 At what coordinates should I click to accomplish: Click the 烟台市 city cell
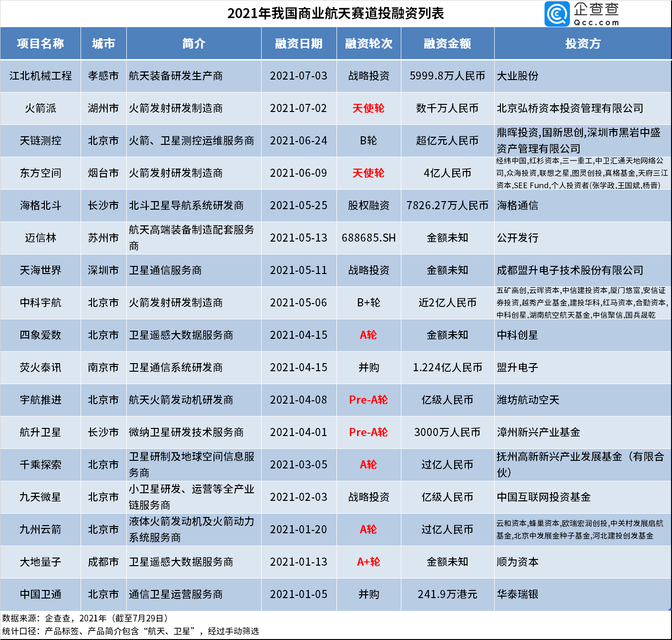coord(103,173)
